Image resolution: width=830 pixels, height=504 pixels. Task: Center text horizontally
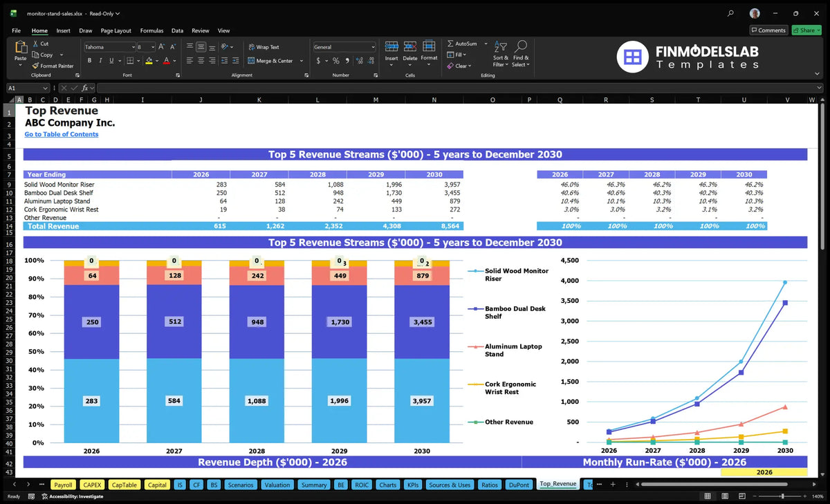201,61
